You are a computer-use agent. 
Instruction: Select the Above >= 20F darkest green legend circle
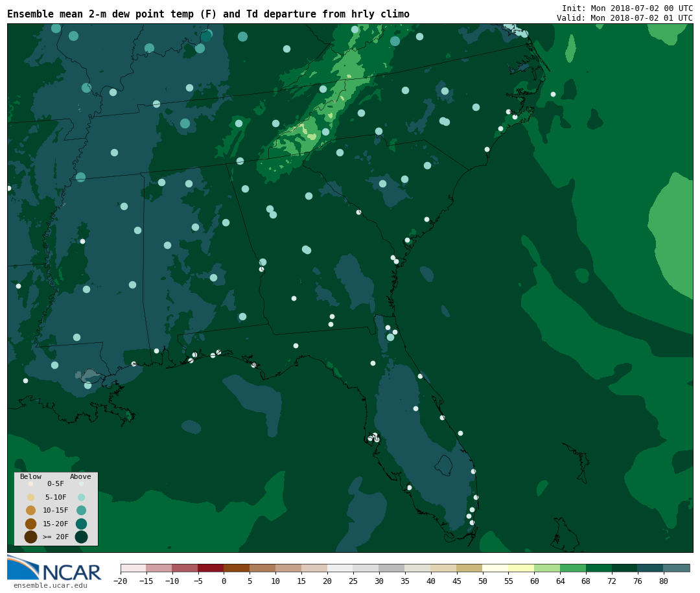coord(81,537)
